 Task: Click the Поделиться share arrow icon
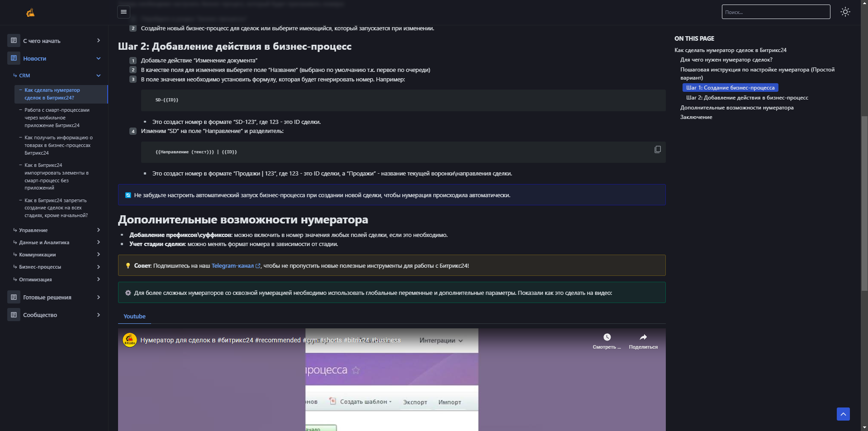pos(643,337)
